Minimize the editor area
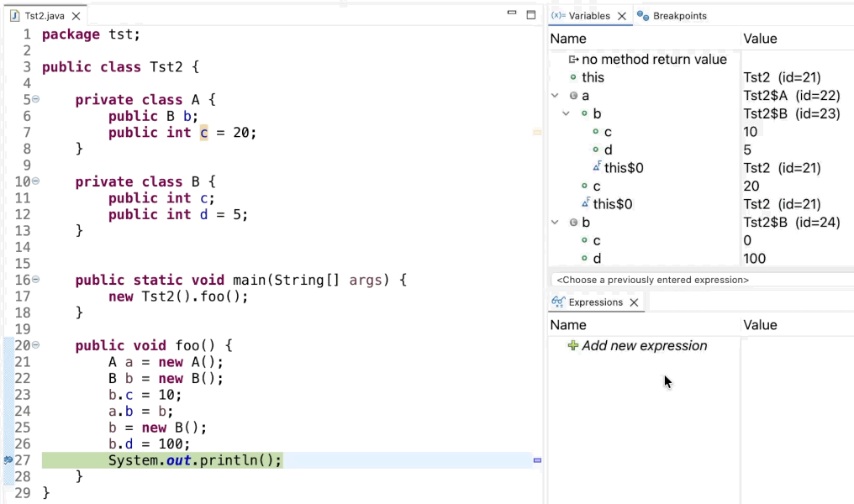Viewport: 854px width, 504px height. pos(511,13)
